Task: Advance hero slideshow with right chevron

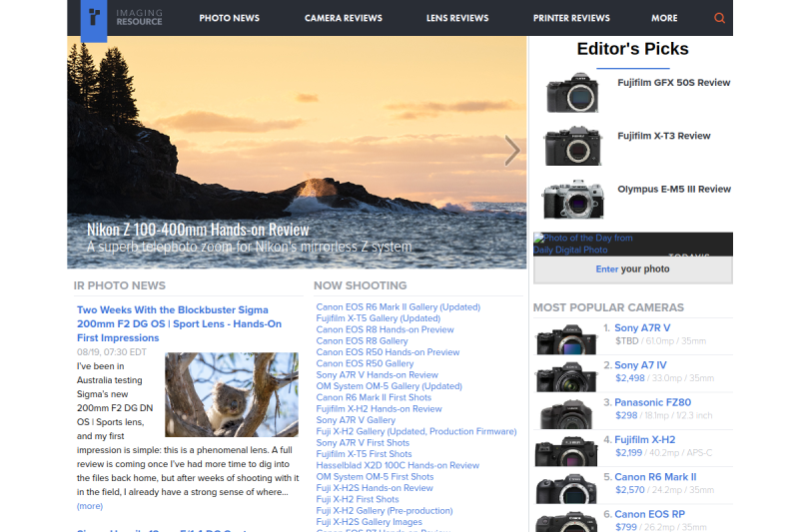Action: 512,151
